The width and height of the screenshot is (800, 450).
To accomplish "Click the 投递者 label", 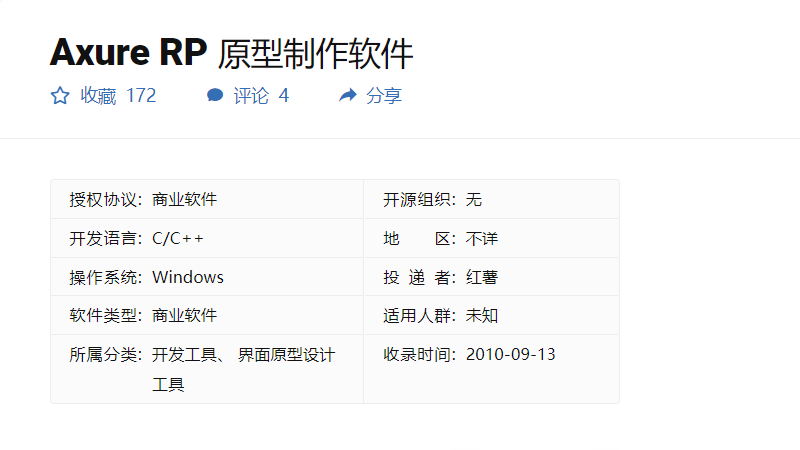I will 419,277.
